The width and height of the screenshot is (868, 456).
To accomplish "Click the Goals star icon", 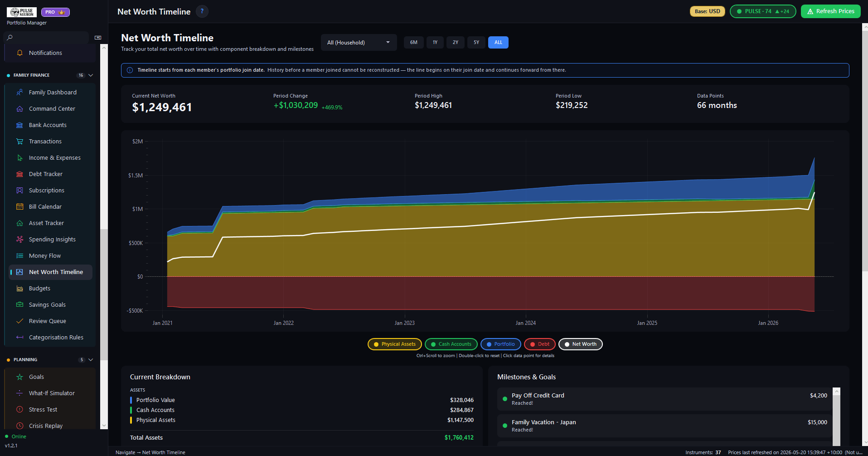I will (19, 377).
